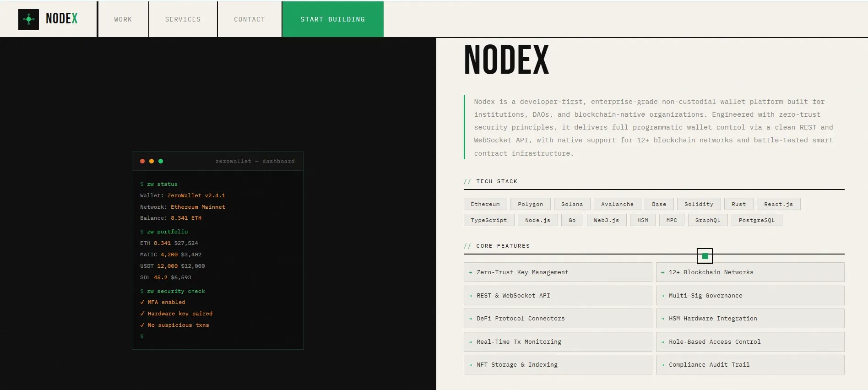Image resolution: width=868 pixels, height=390 pixels.
Task: Choose the Solidity tag
Action: pos(699,204)
